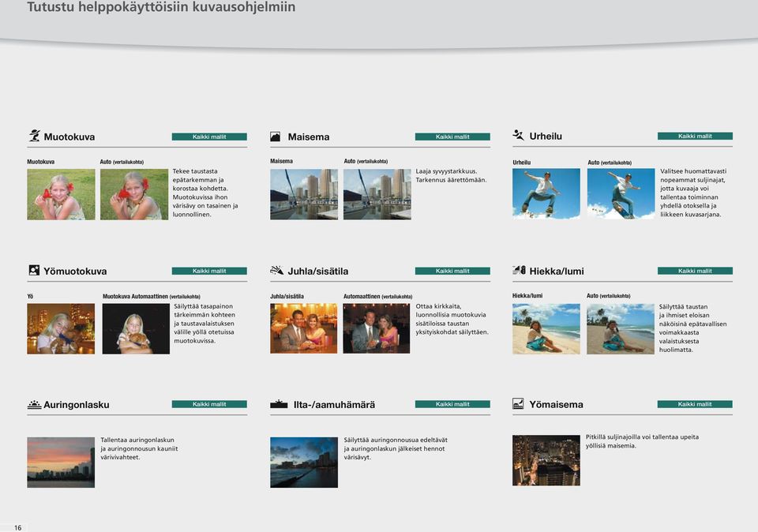Click the Yömaisema night landscape icon
Image resolution: width=758 pixels, height=532 pixels.
(x=518, y=403)
